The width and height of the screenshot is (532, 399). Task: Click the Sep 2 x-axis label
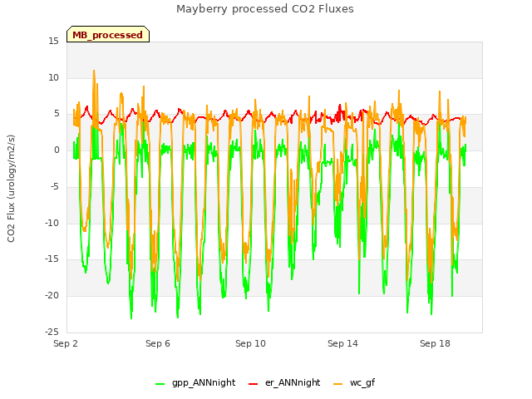[66, 343]
